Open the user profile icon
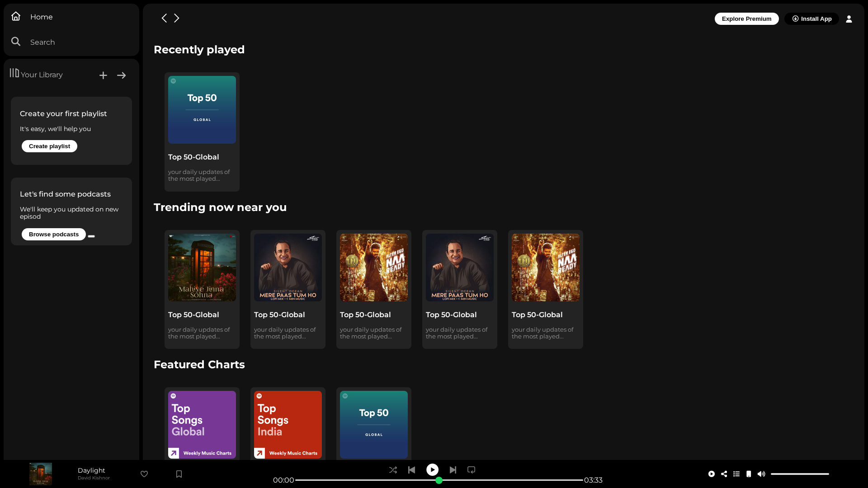This screenshot has height=488, width=868. (x=849, y=19)
